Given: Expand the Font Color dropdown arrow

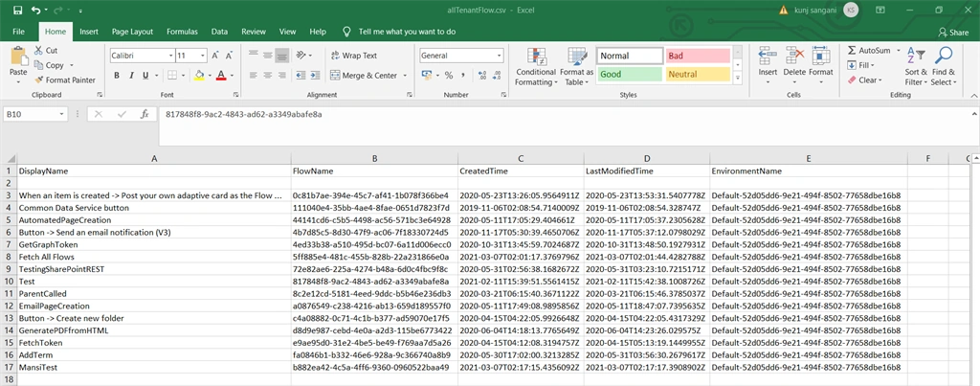Looking at the screenshot, I should point(232,76).
